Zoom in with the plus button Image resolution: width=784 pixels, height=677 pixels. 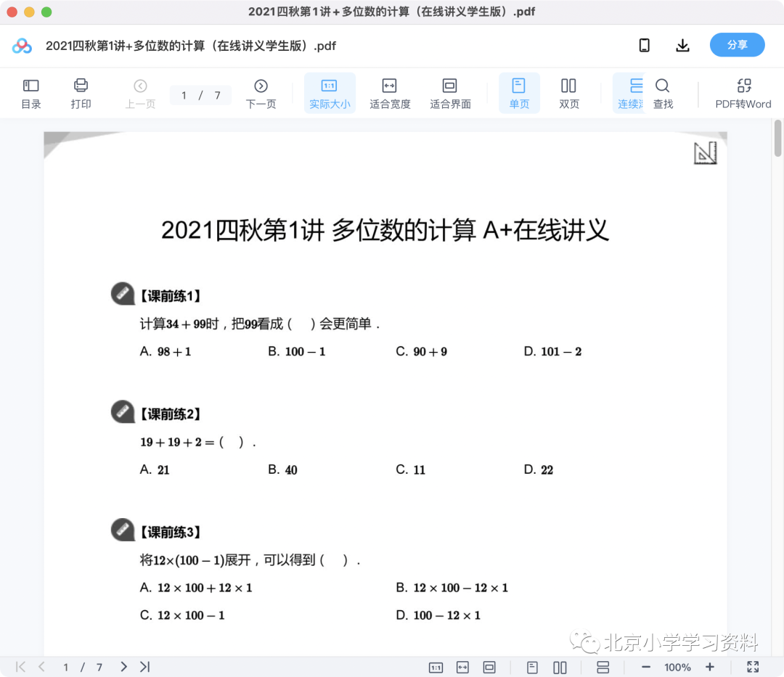[710, 667]
